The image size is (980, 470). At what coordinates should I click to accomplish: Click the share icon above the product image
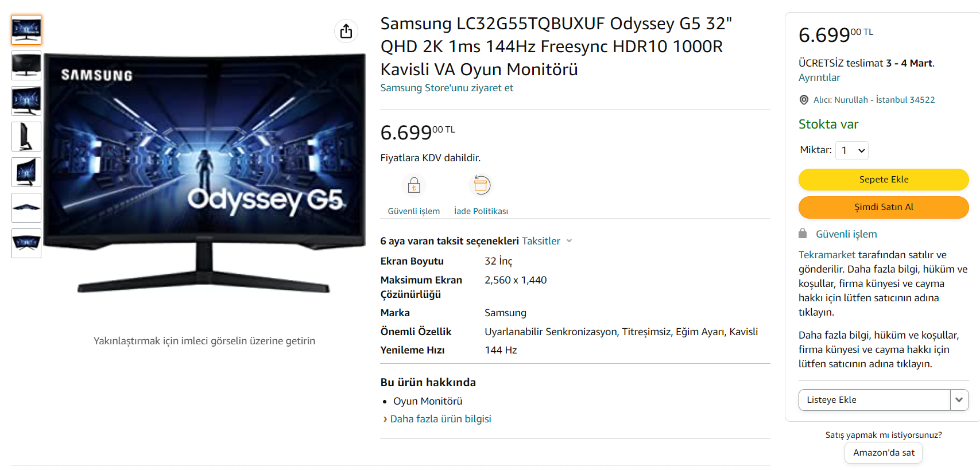coord(346,31)
